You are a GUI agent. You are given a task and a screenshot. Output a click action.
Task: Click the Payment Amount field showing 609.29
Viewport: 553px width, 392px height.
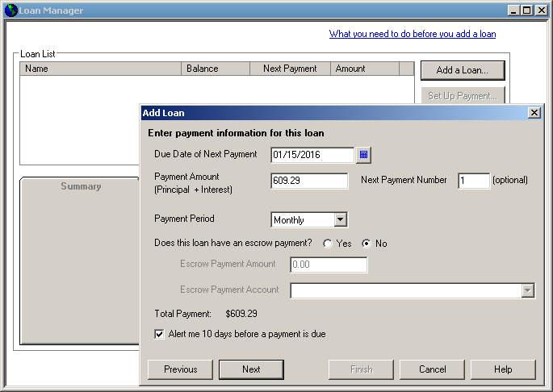(309, 181)
